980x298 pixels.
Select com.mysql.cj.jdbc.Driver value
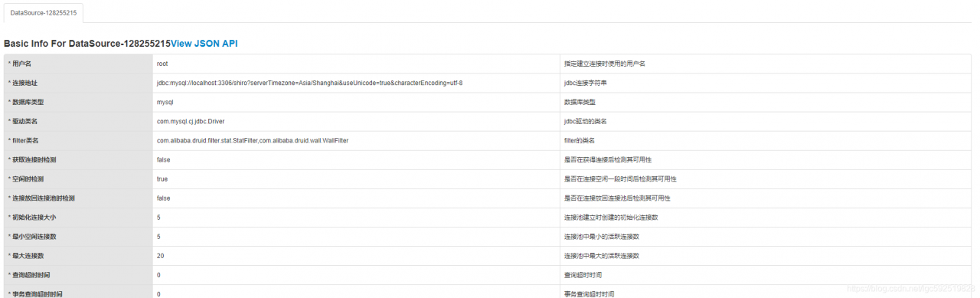pyautogui.click(x=191, y=121)
